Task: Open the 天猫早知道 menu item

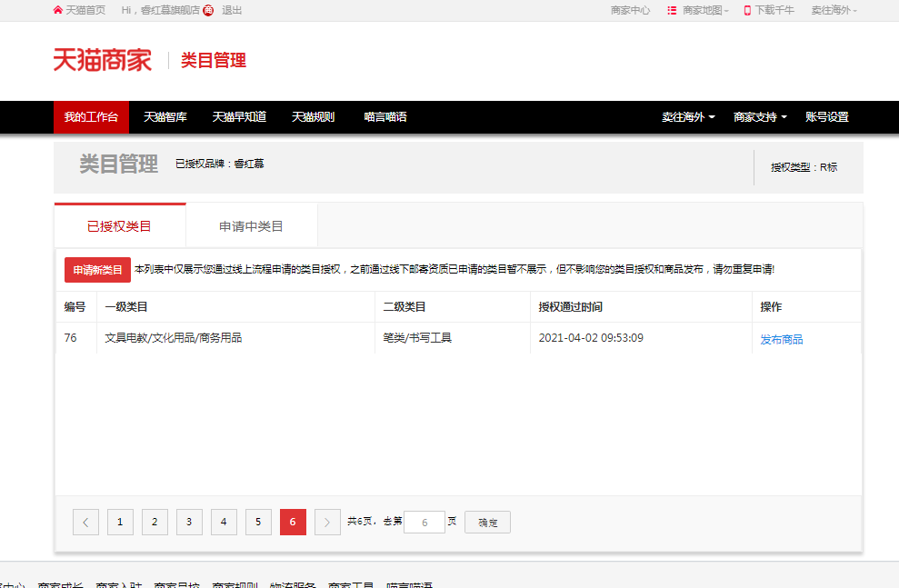Action: [x=239, y=117]
